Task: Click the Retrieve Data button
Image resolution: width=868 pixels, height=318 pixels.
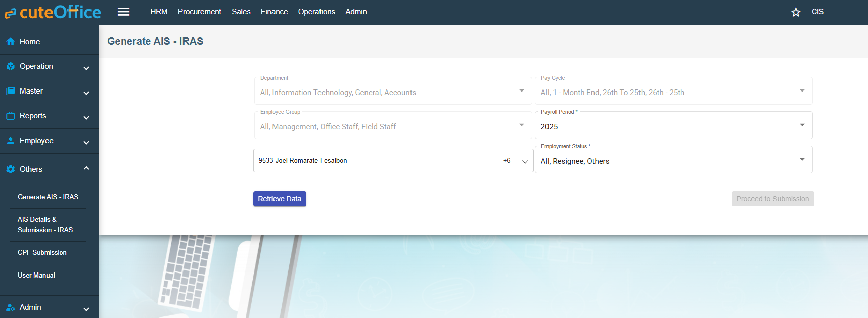Action: [280, 199]
